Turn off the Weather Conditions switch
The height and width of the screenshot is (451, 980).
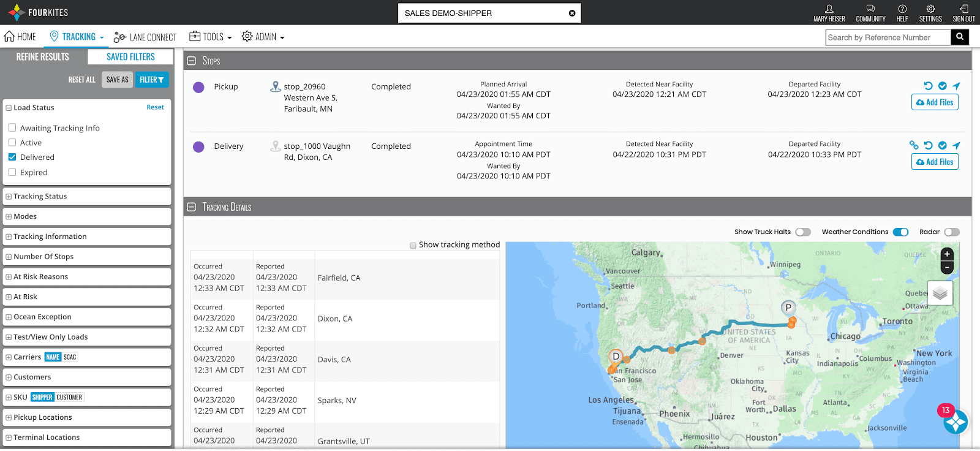(900, 232)
